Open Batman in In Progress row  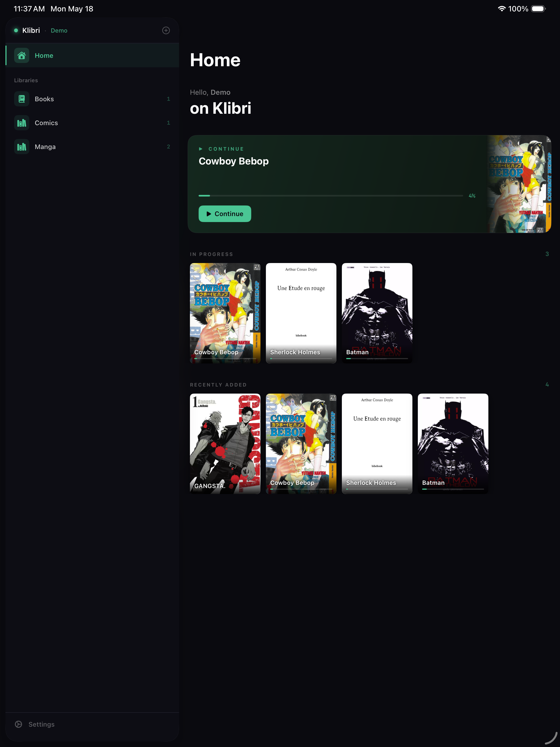tap(377, 313)
